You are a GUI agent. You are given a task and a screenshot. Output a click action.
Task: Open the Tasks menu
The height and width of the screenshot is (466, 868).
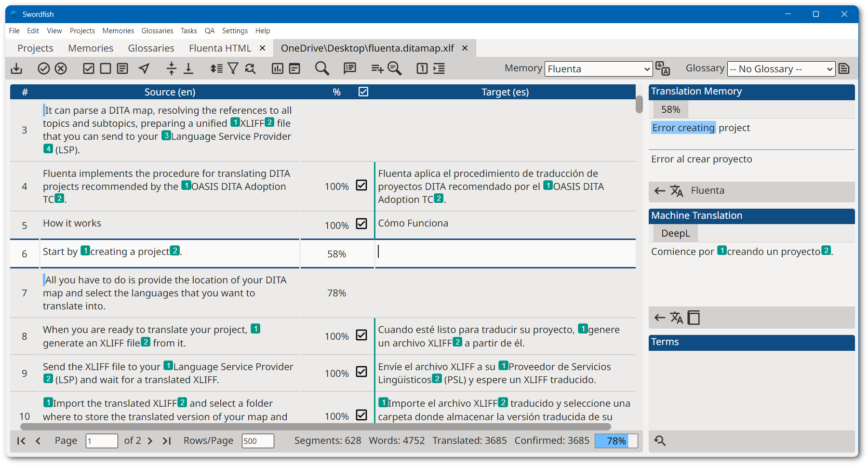click(x=189, y=30)
